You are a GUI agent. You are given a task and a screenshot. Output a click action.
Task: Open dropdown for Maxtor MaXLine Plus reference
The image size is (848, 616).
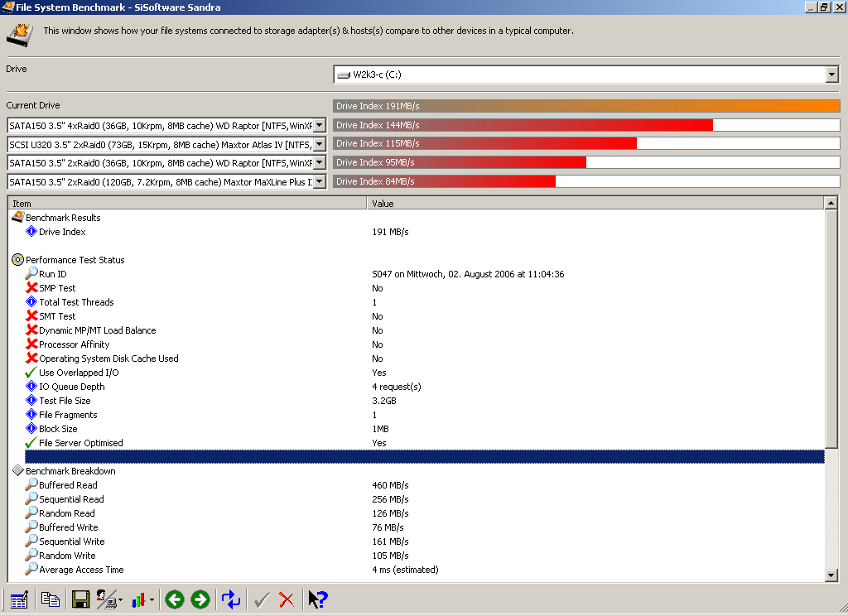point(320,181)
